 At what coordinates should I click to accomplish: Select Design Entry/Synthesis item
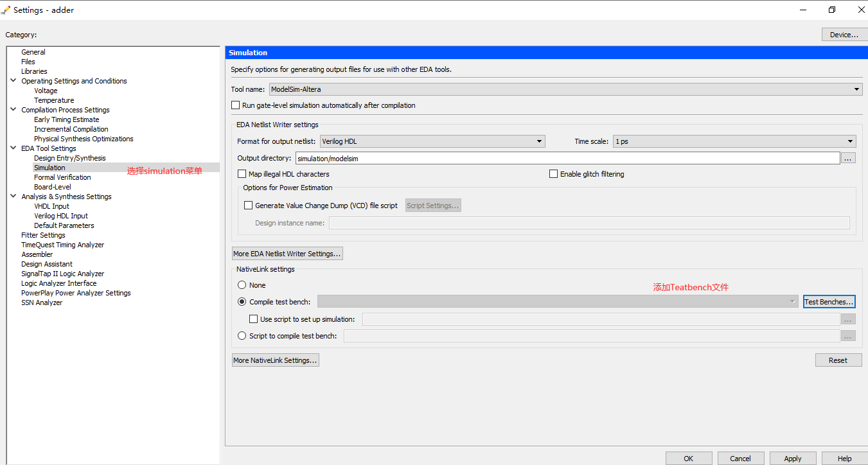point(70,158)
